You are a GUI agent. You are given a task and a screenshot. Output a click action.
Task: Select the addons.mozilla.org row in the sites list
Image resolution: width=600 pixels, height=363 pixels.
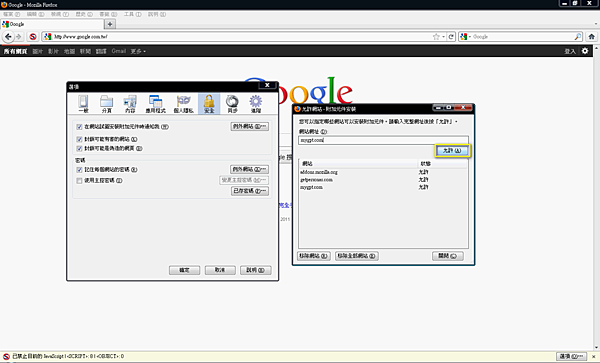click(x=383, y=172)
